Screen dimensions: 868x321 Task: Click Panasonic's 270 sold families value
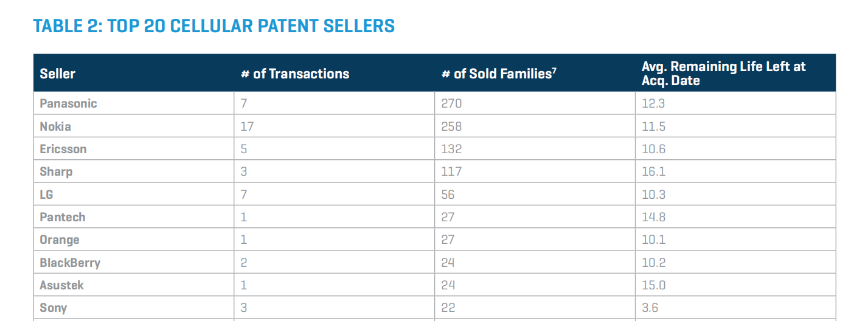pyautogui.click(x=451, y=103)
